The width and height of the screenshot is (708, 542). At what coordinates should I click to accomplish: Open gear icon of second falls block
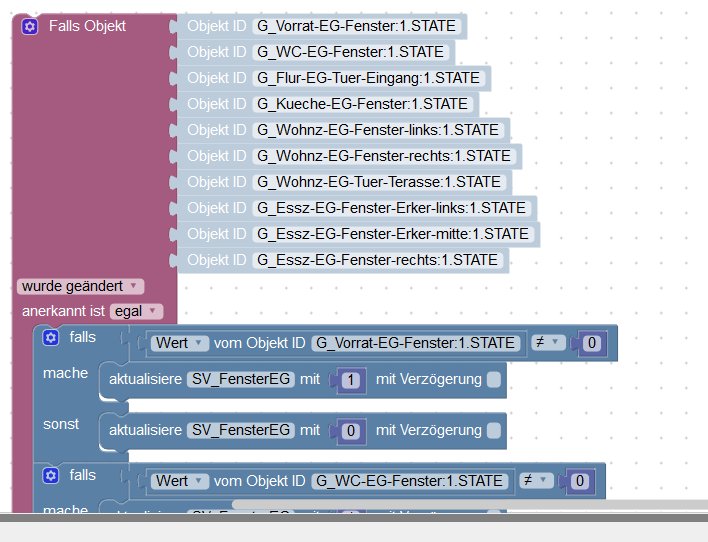coord(51,475)
